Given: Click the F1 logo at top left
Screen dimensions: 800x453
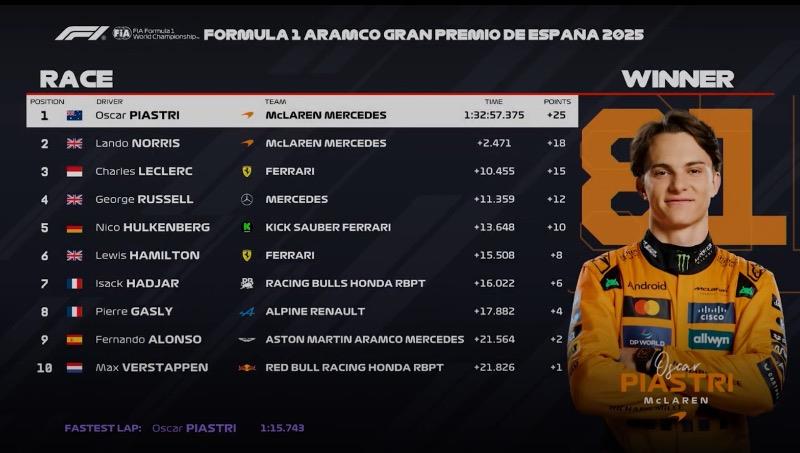Looking at the screenshot, I should [82, 34].
